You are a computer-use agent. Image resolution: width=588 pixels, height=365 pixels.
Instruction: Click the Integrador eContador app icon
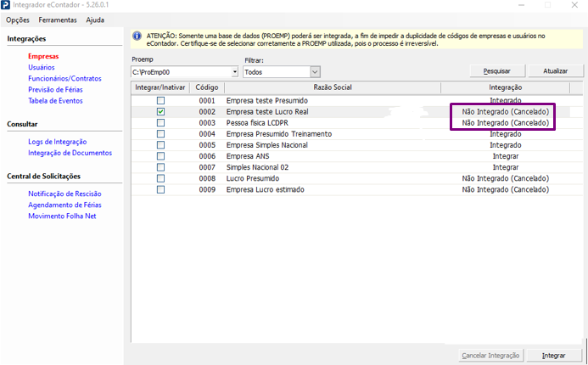point(8,5)
